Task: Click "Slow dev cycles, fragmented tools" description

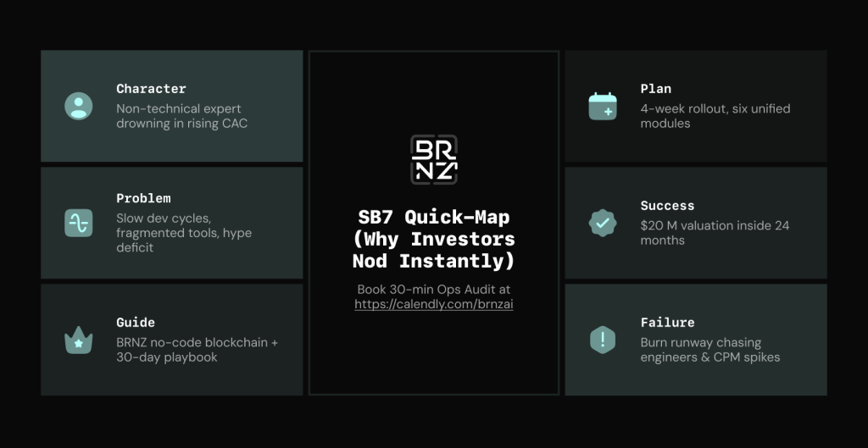Action: pos(184,233)
